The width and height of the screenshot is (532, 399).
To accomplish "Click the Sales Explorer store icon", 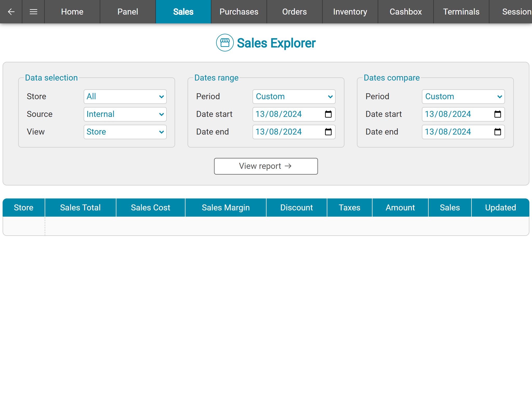I will click(x=225, y=43).
